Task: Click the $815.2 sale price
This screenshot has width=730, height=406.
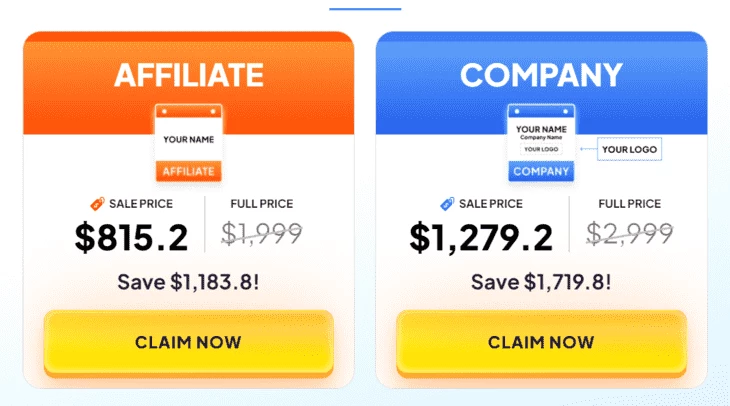Action: pyautogui.click(x=132, y=237)
